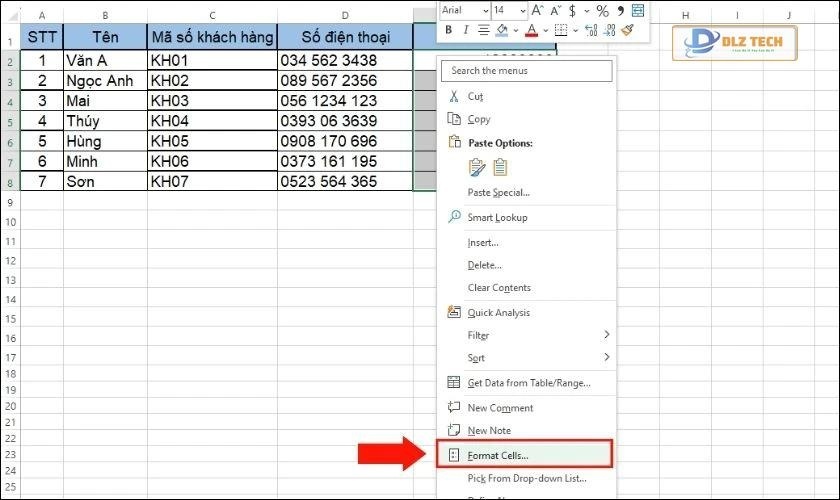
Task: Expand font color dropdown arrow
Action: pos(545,31)
